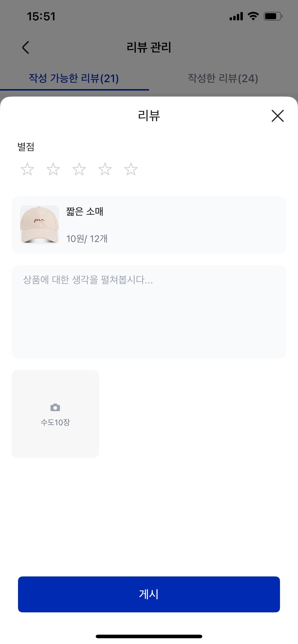Tap the battery status icon
The height and width of the screenshot is (644, 298).
pos(273,17)
